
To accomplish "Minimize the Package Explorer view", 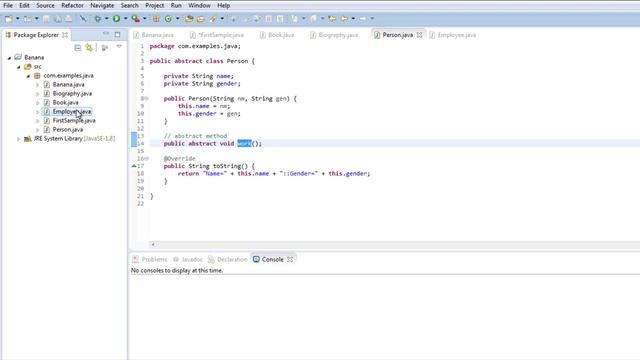I will 106,34.
